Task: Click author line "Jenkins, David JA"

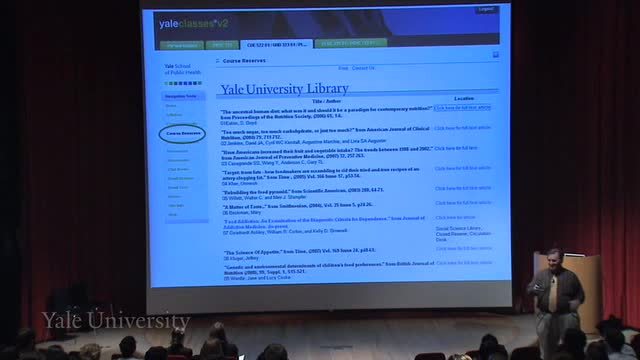Action: (304, 142)
